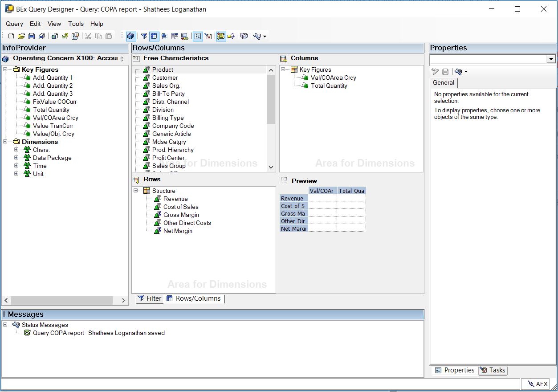Open an existing query
Screen dimensions: 558x392
(21, 36)
